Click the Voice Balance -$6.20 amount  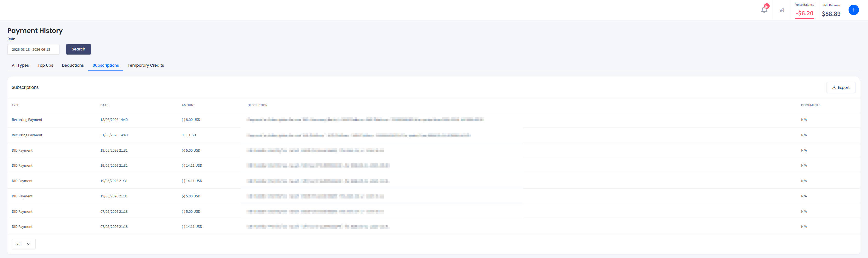coord(804,13)
